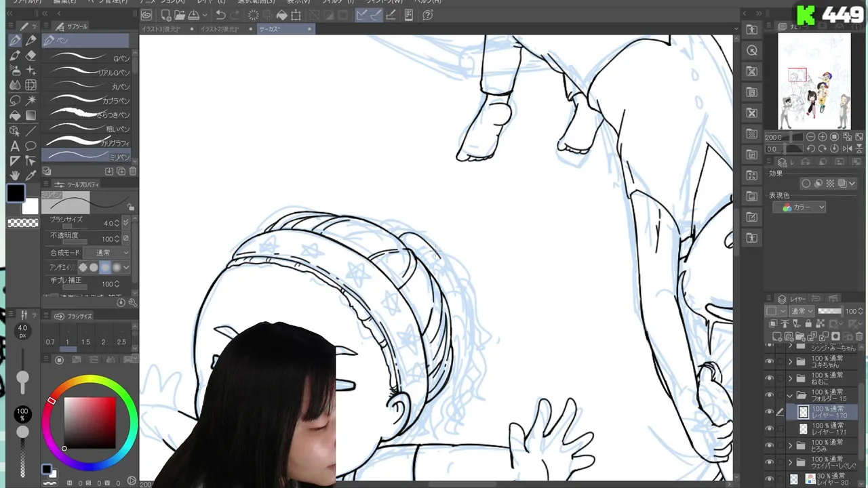Screen dimensions: 868x488
Task: Toggle snap to ruler in command bar
Action: pos(363,15)
